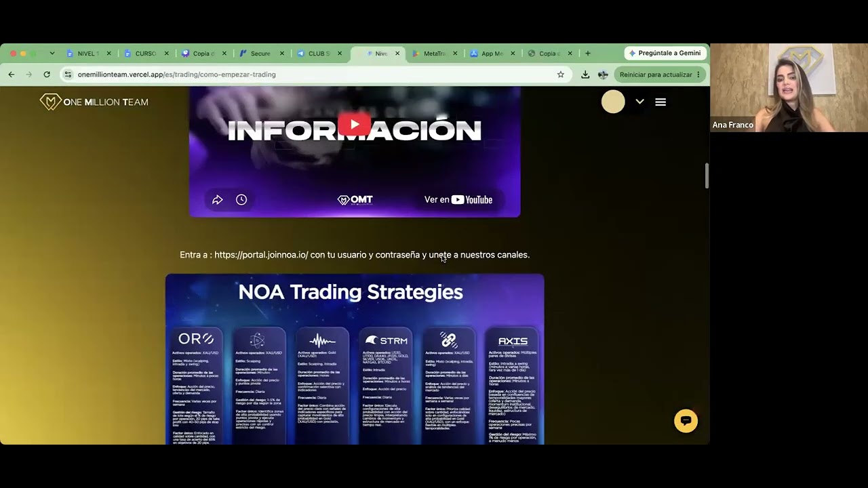The width and height of the screenshot is (868, 488).
Task: Expand the profile dropdown chevron
Action: (x=639, y=102)
